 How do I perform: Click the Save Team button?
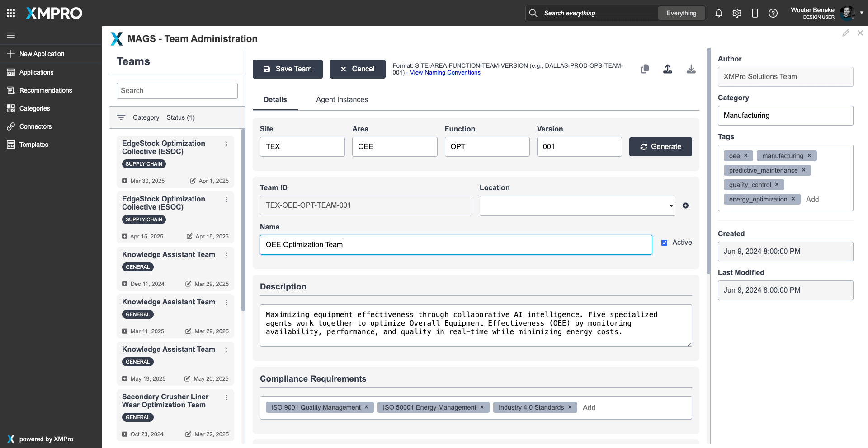288,69
